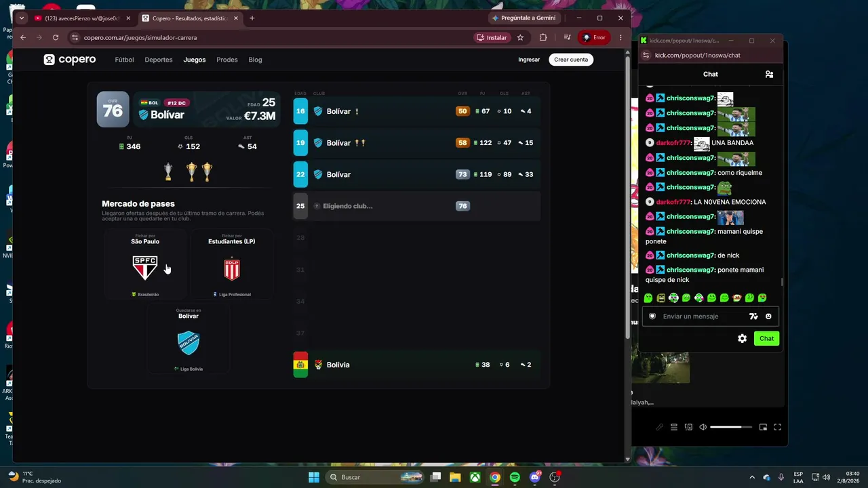Mute the stream using the speaker icon
The width and height of the screenshot is (868, 488).
(703, 427)
